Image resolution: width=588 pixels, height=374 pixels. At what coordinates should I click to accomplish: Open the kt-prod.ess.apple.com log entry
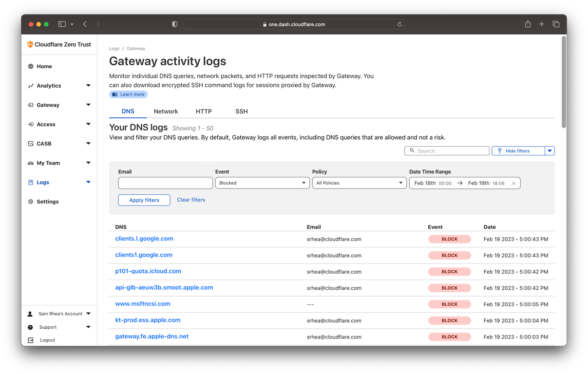pyautogui.click(x=148, y=320)
